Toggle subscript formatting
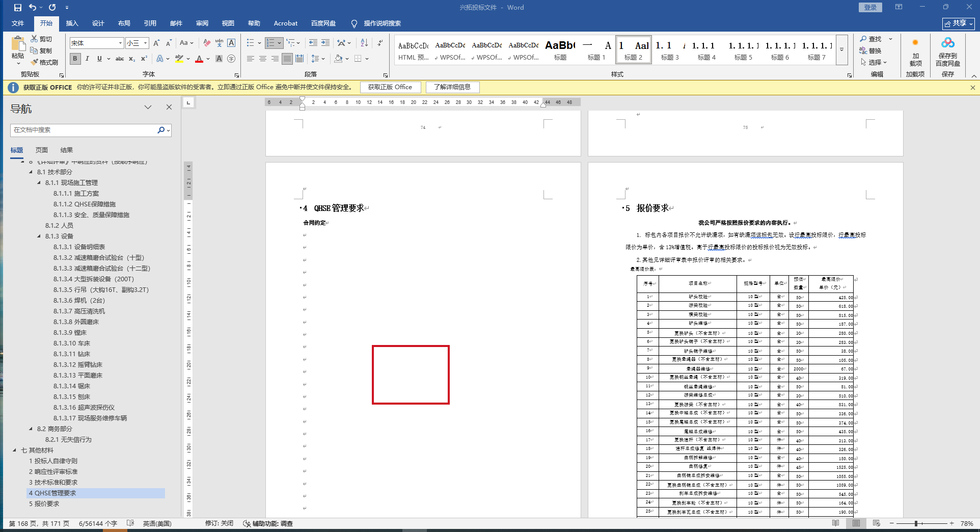 [132, 59]
